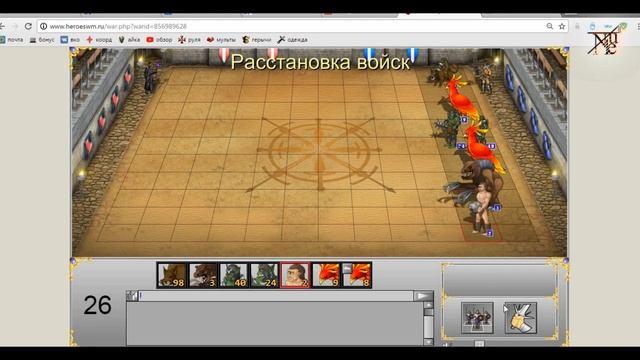Open the коорд bookmark
640x360 pixels.
99,40
